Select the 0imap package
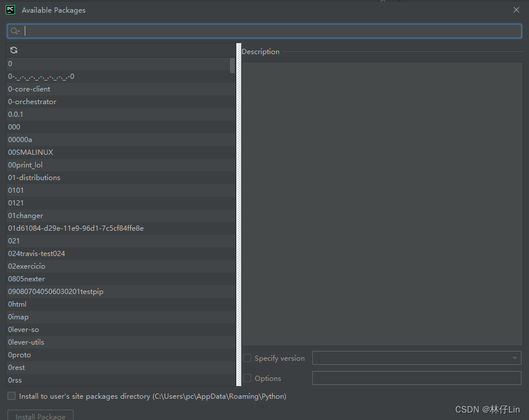The image size is (529, 420). 121,317
